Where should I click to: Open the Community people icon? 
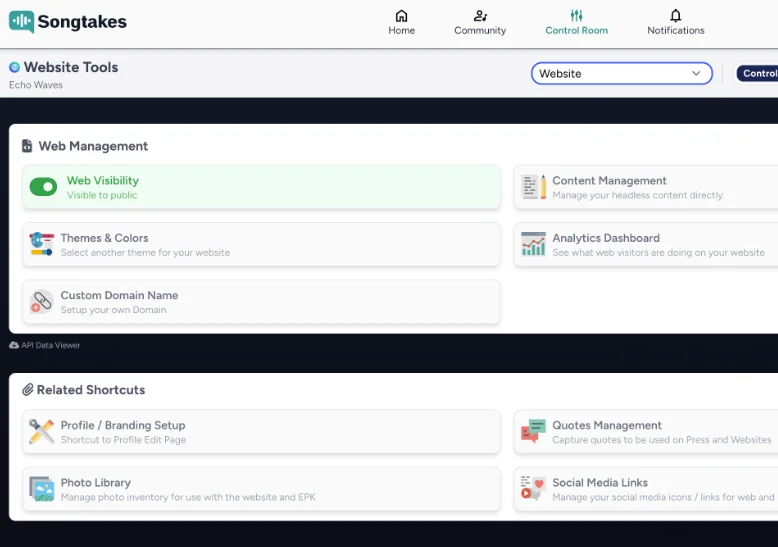point(480,16)
